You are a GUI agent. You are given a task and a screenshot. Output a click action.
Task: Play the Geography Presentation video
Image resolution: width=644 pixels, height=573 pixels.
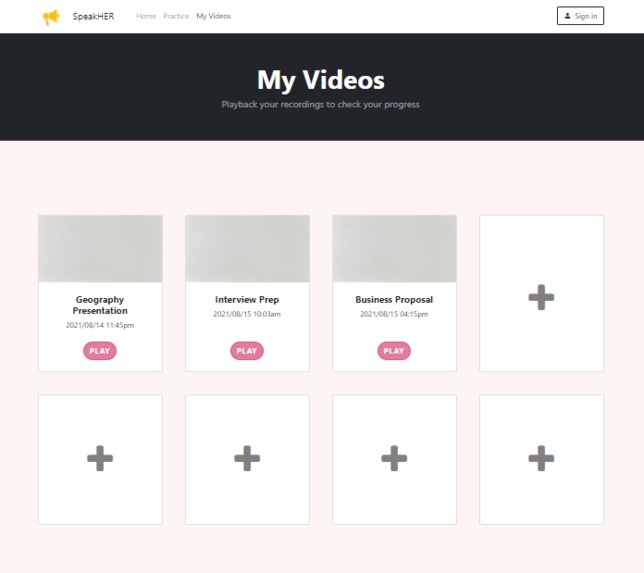pyautogui.click(x=100, y=351)
